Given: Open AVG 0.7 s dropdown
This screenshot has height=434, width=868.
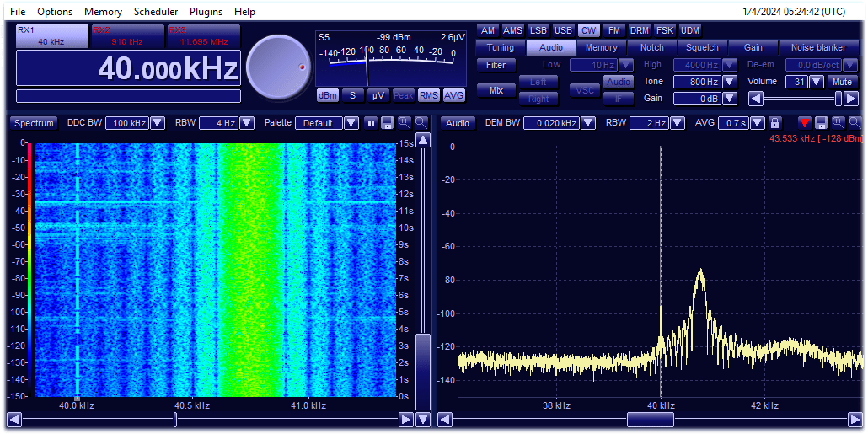Looking at the screenshot, I should (x=758, y=123).
